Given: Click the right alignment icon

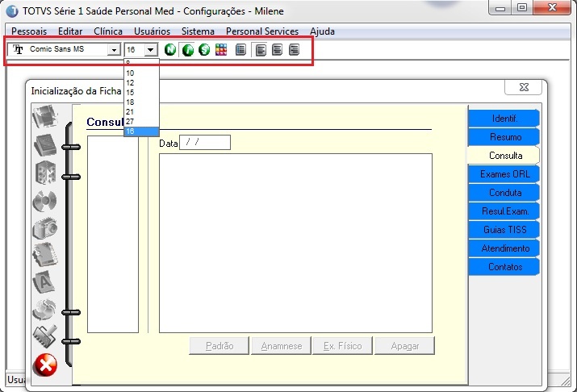Looking at the screenshot, I should click(x=294, y=49).
